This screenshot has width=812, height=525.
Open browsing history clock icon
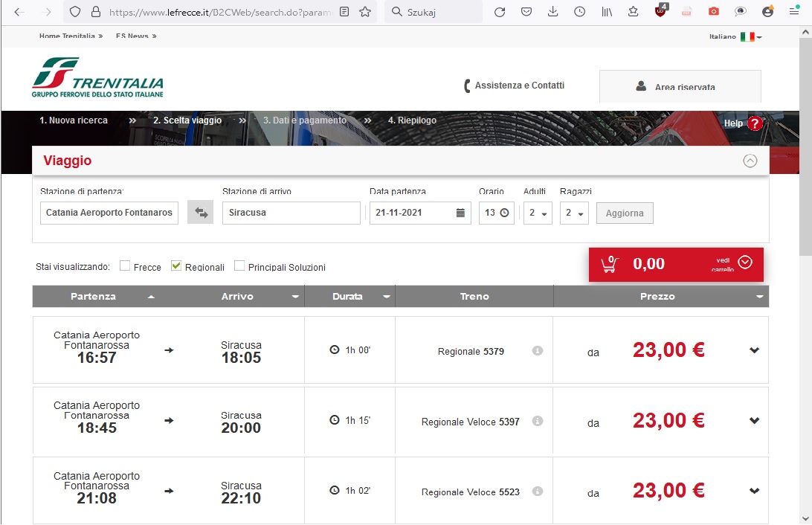tap(579, 11)
